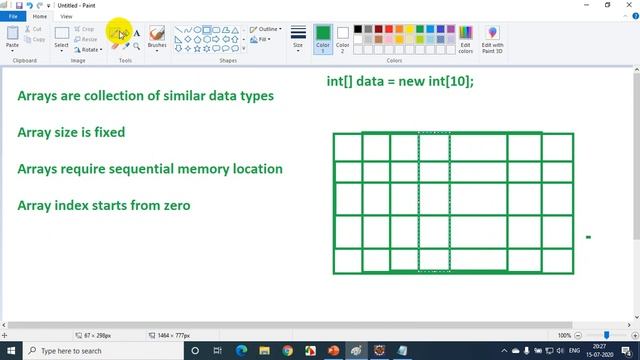
Task: Pick the yellow color swatch
Action: pyautogui.click(x=409, y=29)
